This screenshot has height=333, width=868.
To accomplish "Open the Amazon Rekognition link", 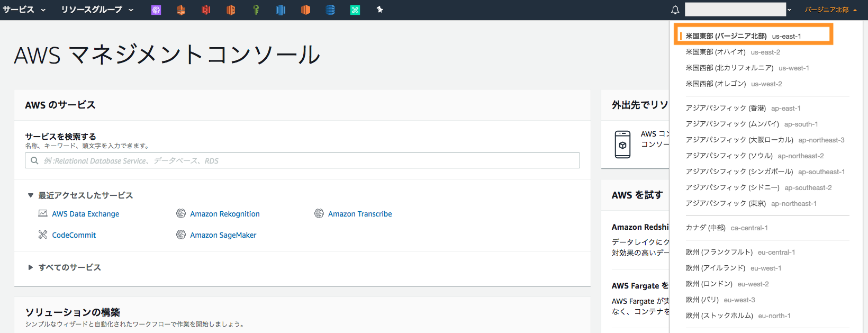I will 225,214.
